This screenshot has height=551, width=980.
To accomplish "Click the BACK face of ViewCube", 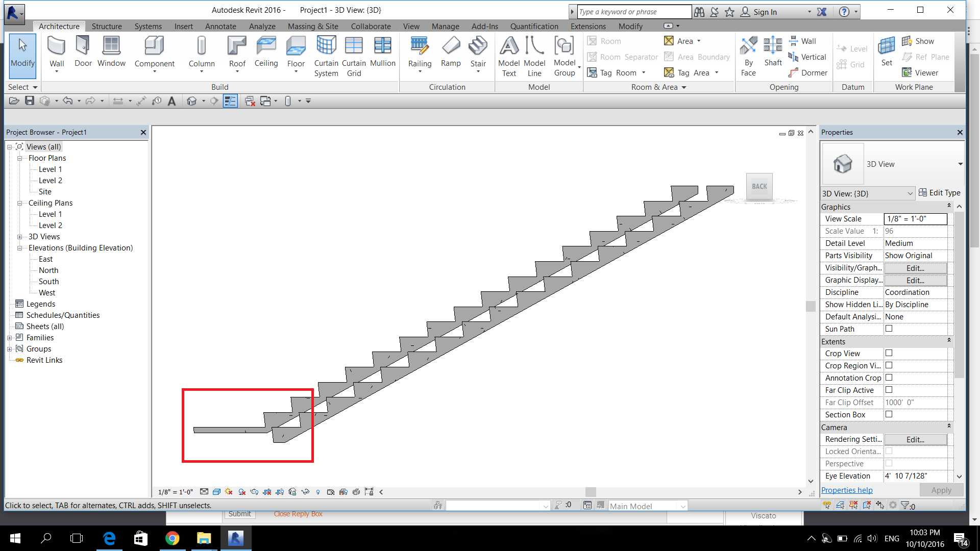I will tap(759, 187).
